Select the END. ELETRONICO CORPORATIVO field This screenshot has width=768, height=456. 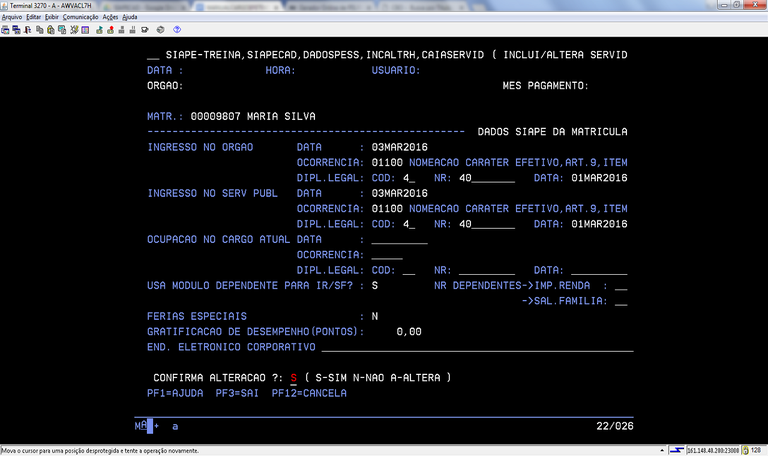tap(476, 347)
